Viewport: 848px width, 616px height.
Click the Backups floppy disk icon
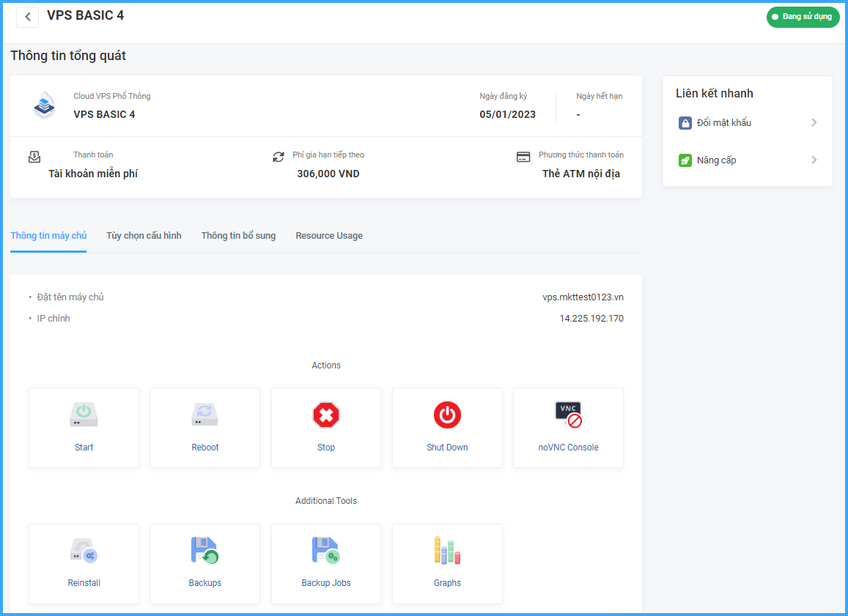[205, 551]
